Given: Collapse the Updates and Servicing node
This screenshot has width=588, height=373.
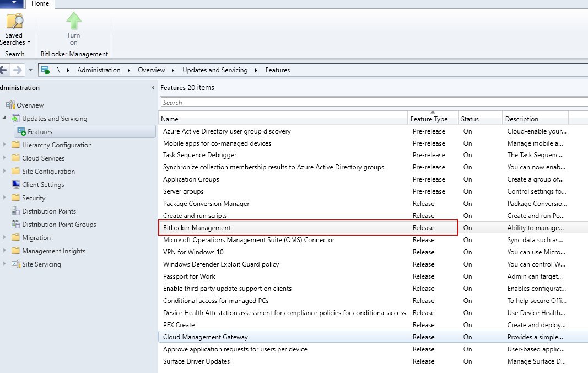Looking at the screenshot, I should point(4,118).
